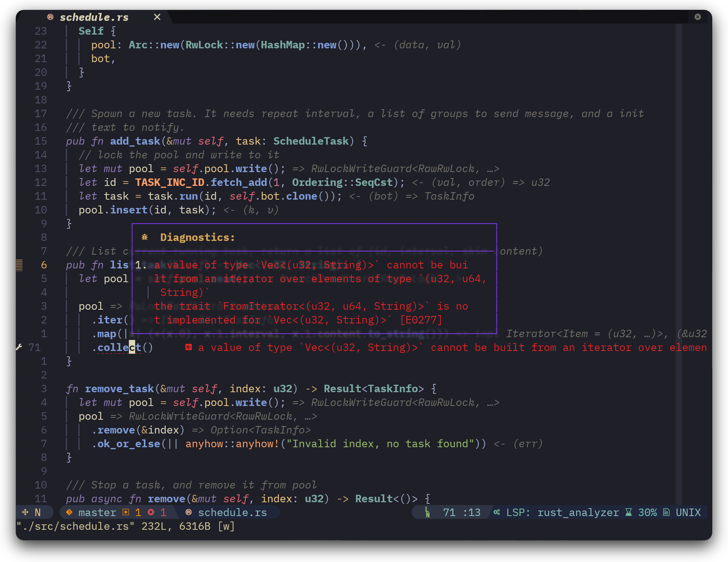This screenshot has width=728, height=562.
Task: Click schedule.rs filename in the statusline
Action: pos(232,512)
